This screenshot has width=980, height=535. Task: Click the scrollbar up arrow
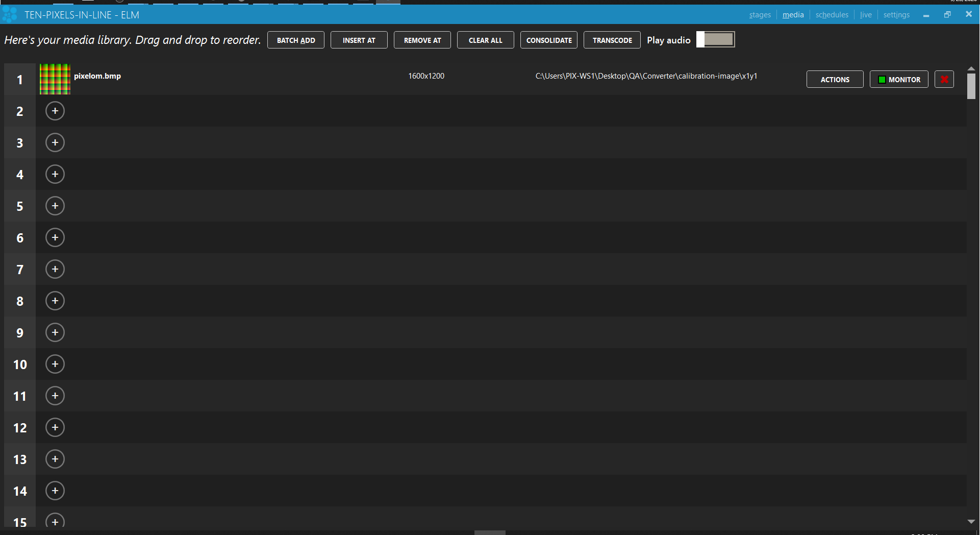tap(971, 67)
